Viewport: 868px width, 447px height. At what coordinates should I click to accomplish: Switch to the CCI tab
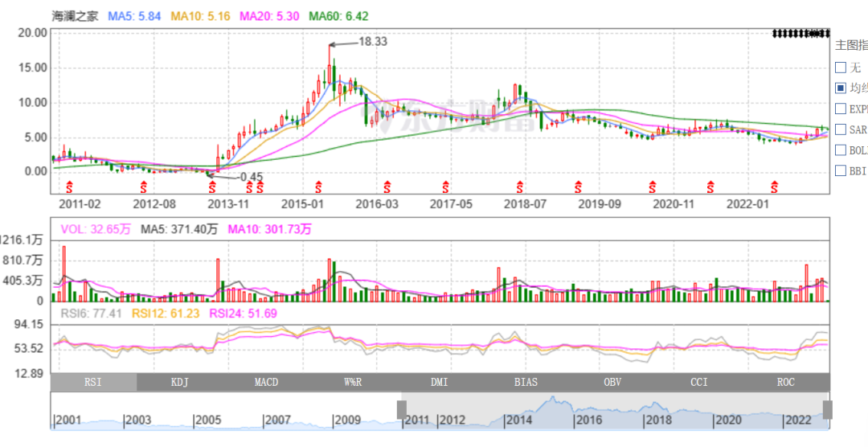point(699,382)
